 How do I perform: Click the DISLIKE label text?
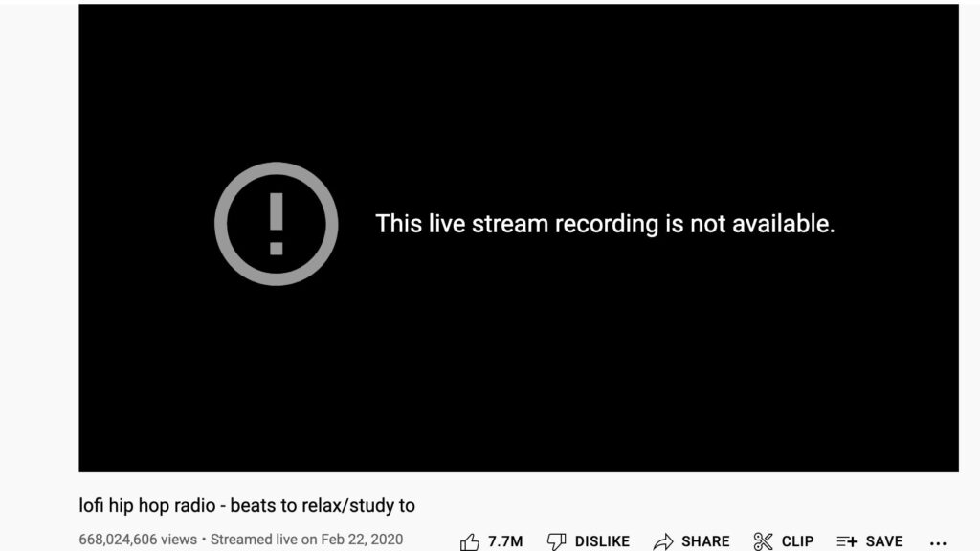(x=602, y=541)
